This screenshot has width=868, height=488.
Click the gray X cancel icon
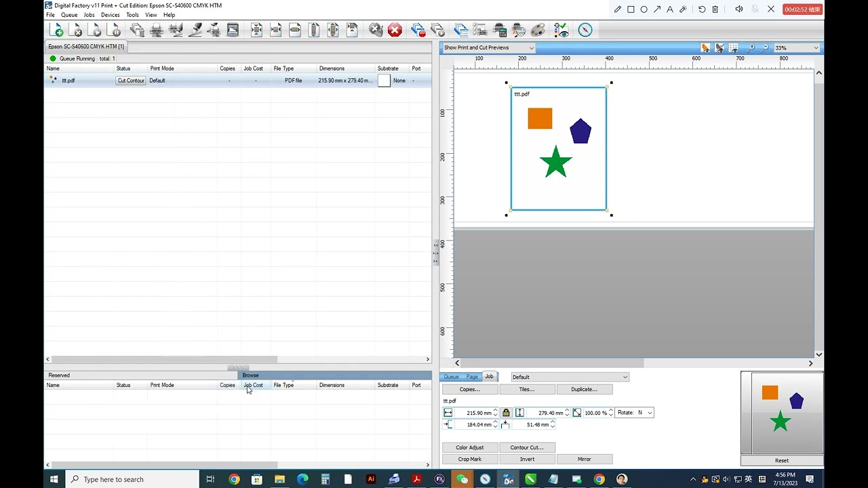[x=376, y=30]
